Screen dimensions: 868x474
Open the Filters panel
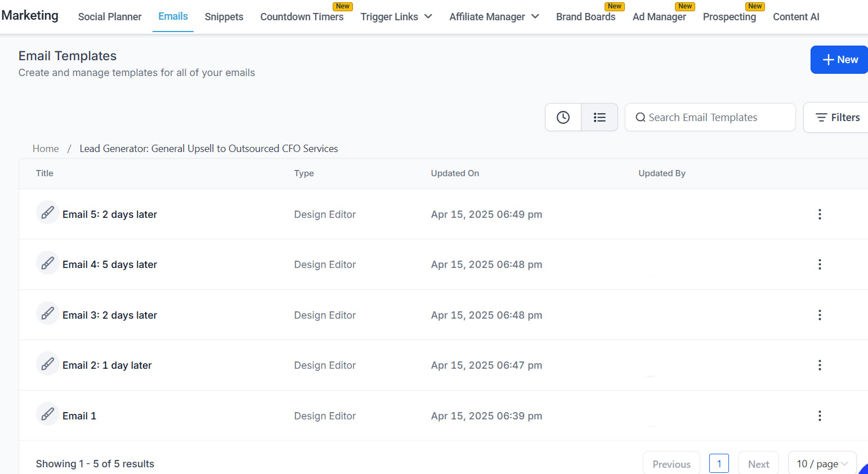[x=838, y=117]
